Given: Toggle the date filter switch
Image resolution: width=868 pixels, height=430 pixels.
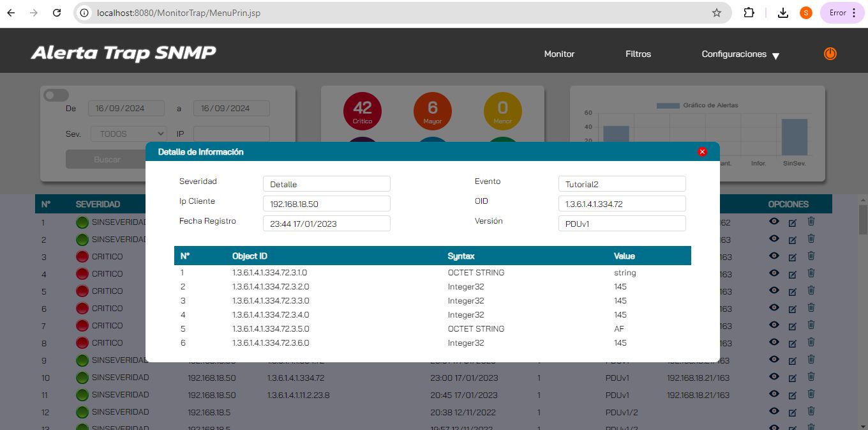Looking at the screenshot, I should point(56,95).
